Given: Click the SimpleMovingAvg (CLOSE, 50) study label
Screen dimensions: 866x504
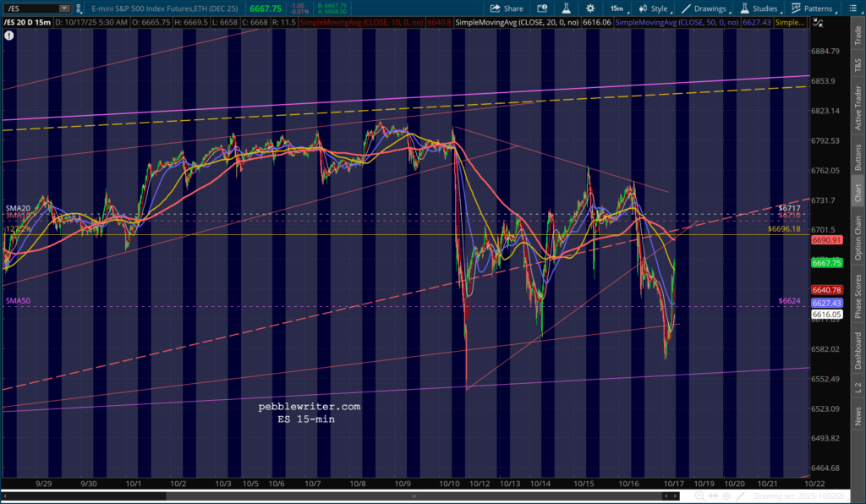Looking at the screenshot, I should tap(677, 23).
